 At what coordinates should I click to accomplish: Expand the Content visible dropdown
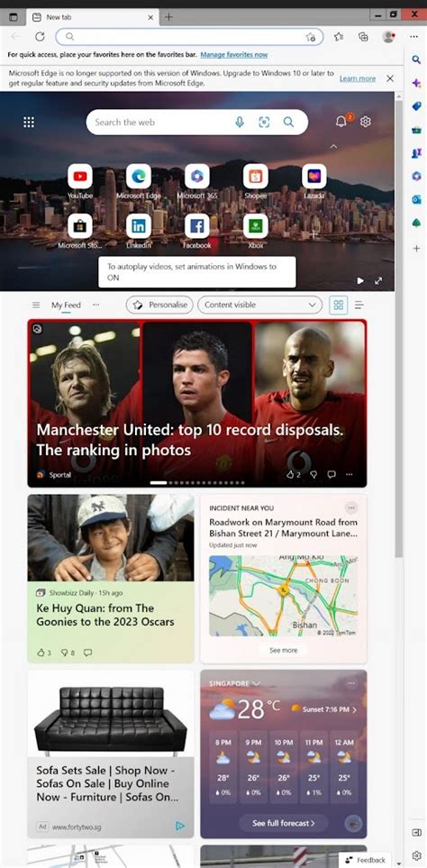tap(260, 305)
